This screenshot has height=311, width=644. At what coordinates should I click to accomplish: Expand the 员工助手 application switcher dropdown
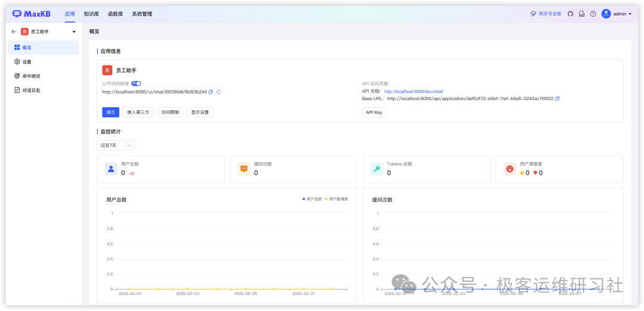[74, 32]
